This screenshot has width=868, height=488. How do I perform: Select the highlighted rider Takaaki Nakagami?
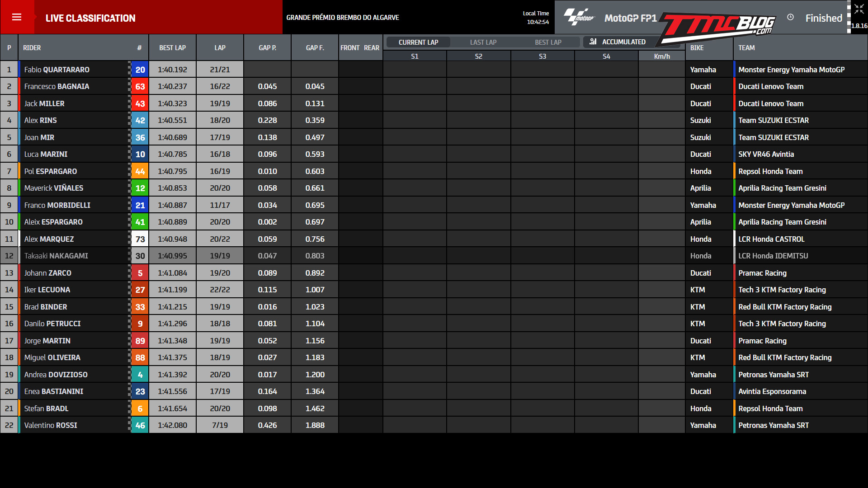point(56,256)
